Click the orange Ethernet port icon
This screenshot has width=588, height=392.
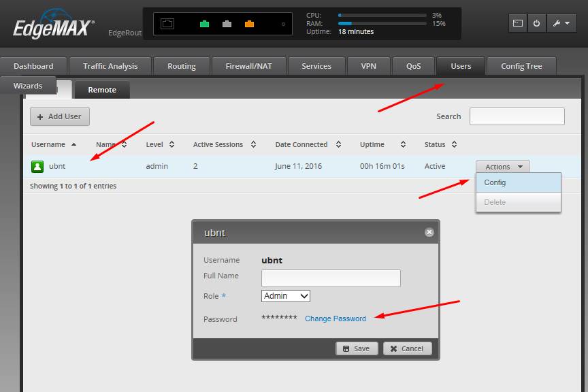(x=249, y=24)
